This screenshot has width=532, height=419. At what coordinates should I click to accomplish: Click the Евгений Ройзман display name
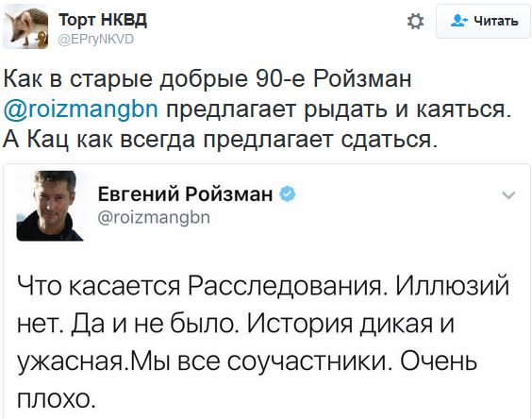pyautogui.click(x=185, y=193)
